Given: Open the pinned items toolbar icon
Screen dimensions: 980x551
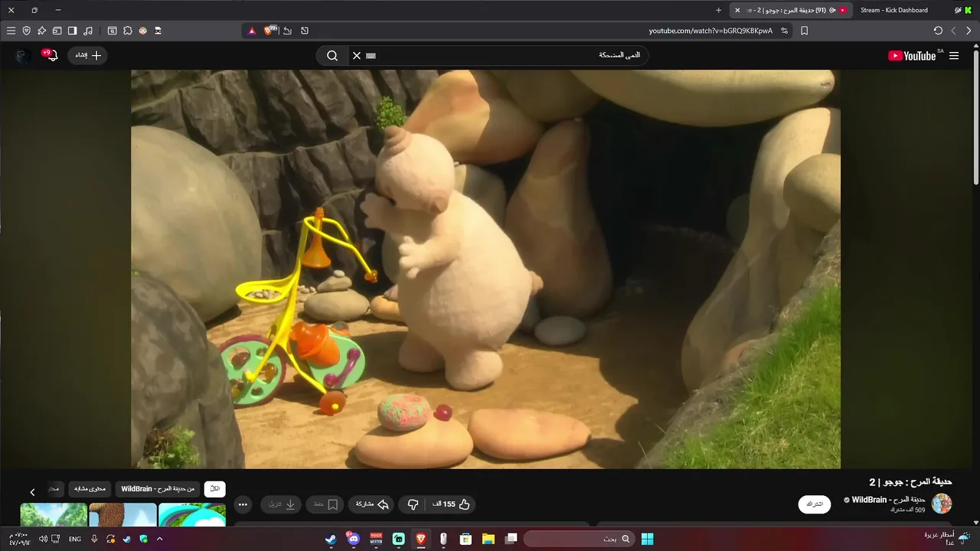Looking at the screenshot, I should click(x=41, y=31).
